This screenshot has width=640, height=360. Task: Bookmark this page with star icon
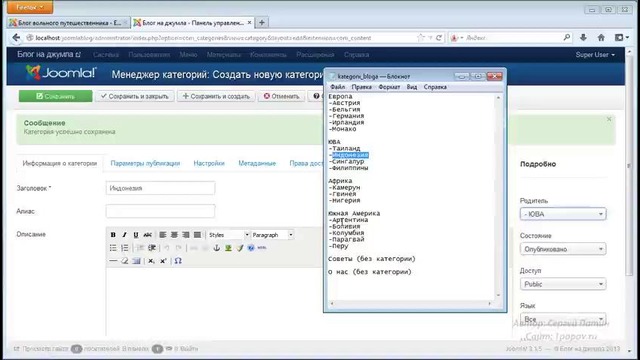pos(421,38)
